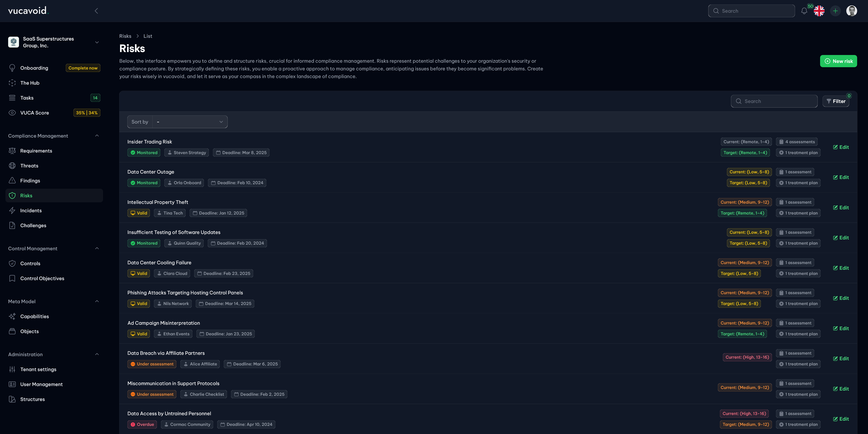
Task: Open the Sort by dropdown
Action: (x=190, y=122)
